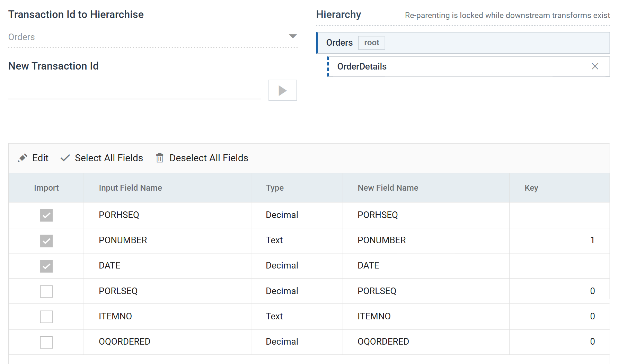Viewport: 618px width, 364px height.
Task: Click the Deselect All Fields label
Action: click(209, 158)
